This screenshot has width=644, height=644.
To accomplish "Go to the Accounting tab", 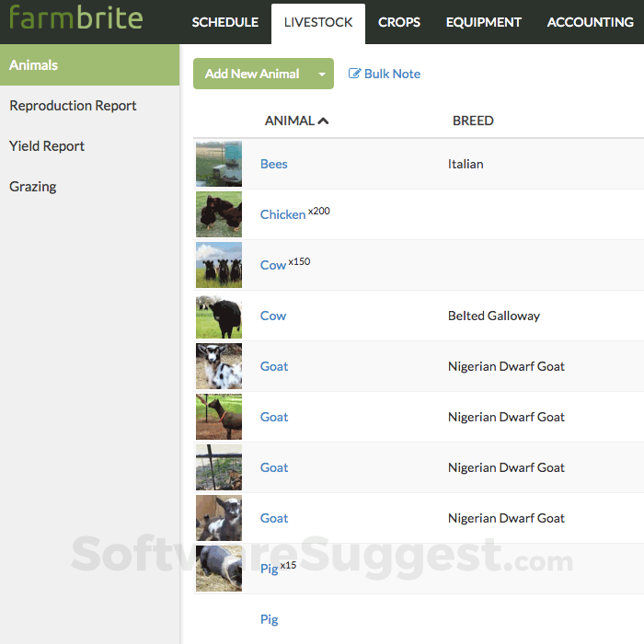I will (x=591, y=22).
